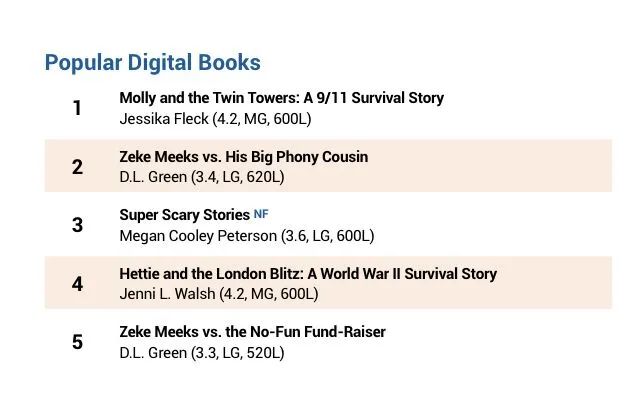Select D.L. Green (3.4, LG, 620L) line
The height and width of the screenshot is (398, 644).
coord(202,177)
